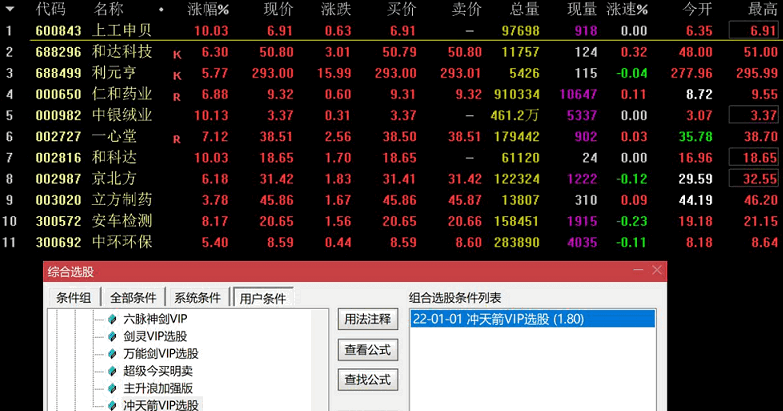Minimize the 综合选股 dialog
Viewport: 783px width, 411px height.
click(638, 270)
